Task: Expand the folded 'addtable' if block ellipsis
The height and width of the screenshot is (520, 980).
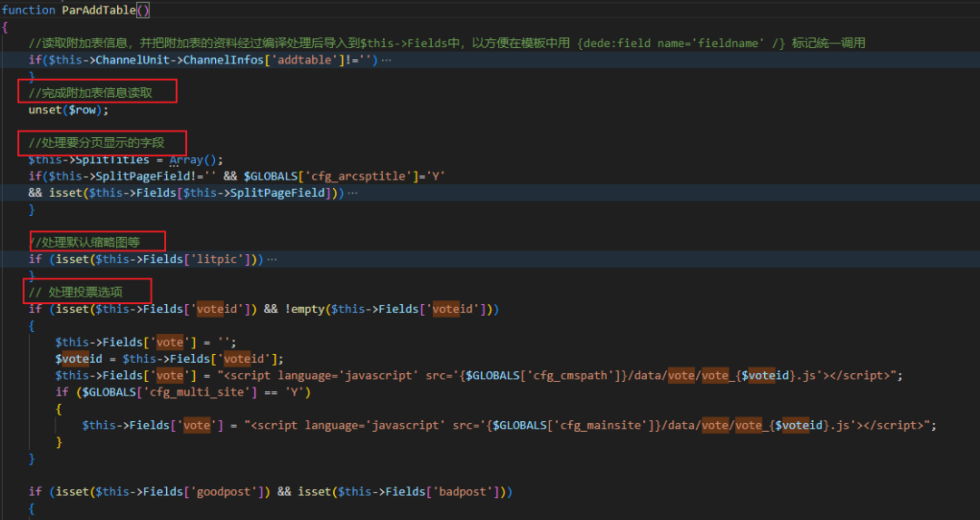Action: point(387,60)
